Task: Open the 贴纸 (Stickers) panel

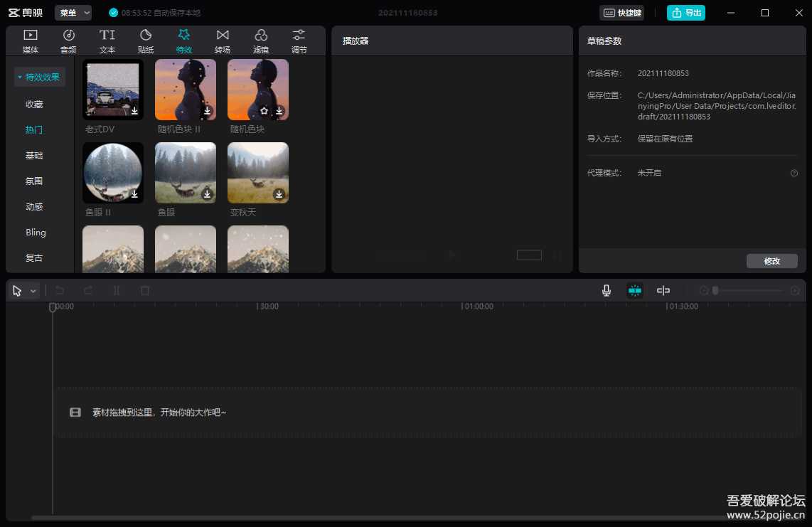Action: click(x=145, y=40)
